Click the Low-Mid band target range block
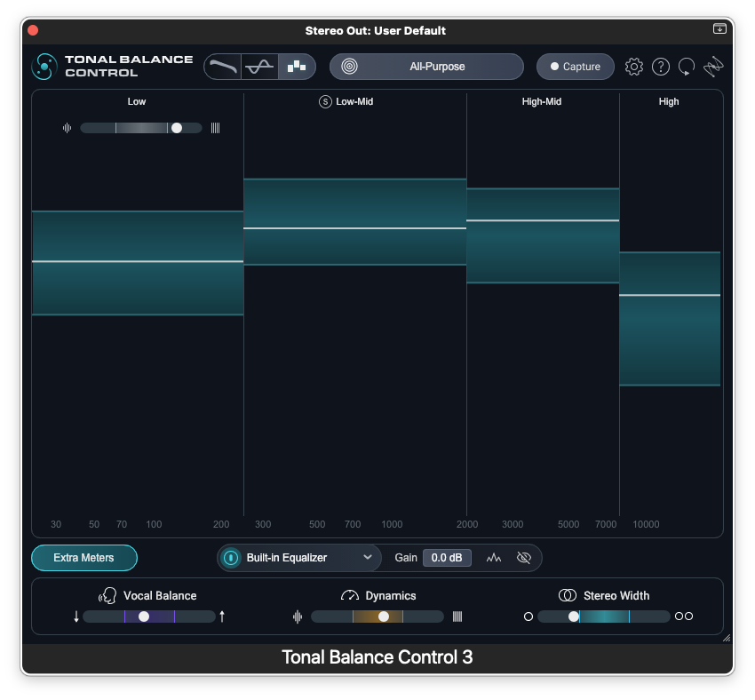This screenshot has height=700, width=755. [355, 221]
